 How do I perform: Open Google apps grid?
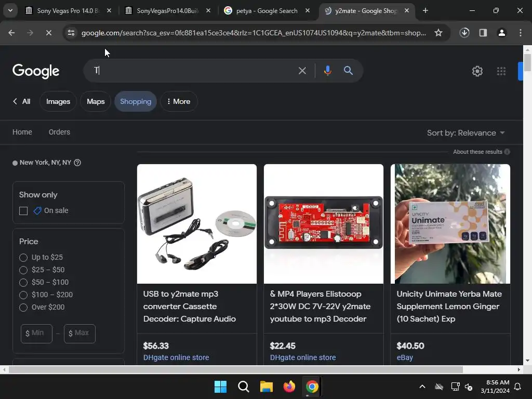tap(501, 71)
